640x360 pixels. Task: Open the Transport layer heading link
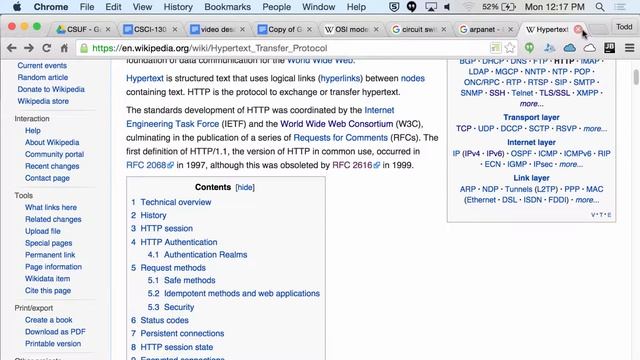tap(531, 118)
